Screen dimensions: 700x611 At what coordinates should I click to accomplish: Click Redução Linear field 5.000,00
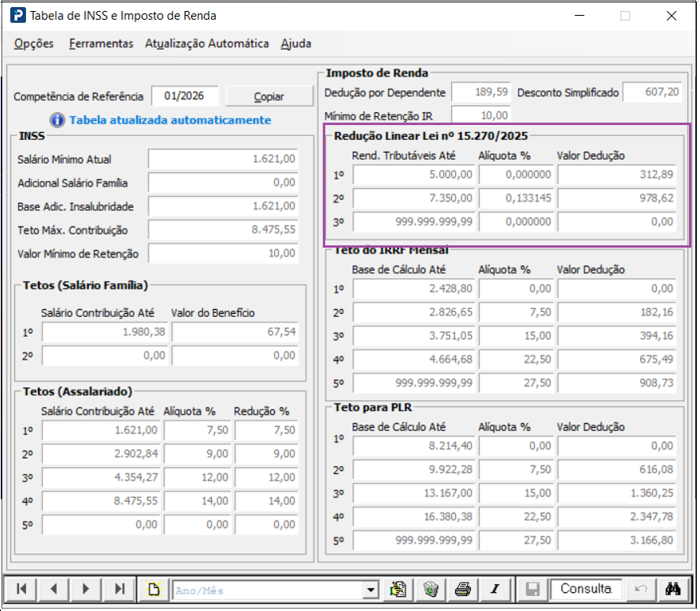coord(414,175)
